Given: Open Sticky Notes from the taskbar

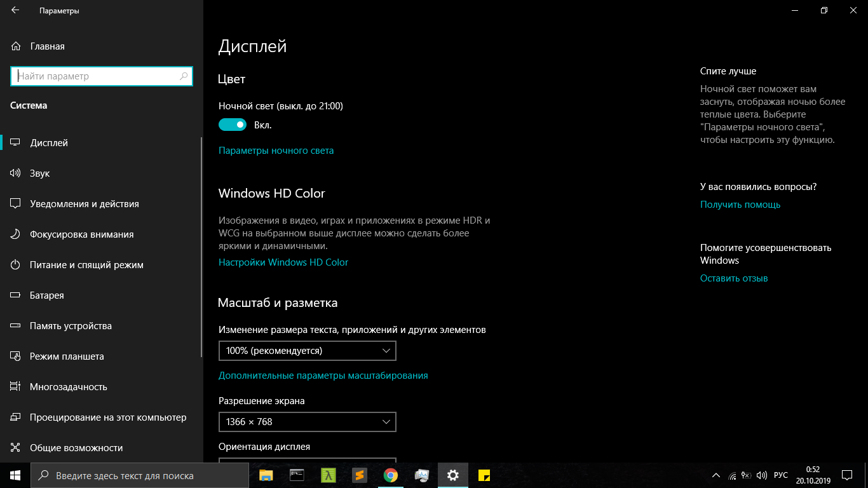Looking at the screenshot, I should click(x=484, y=475).
